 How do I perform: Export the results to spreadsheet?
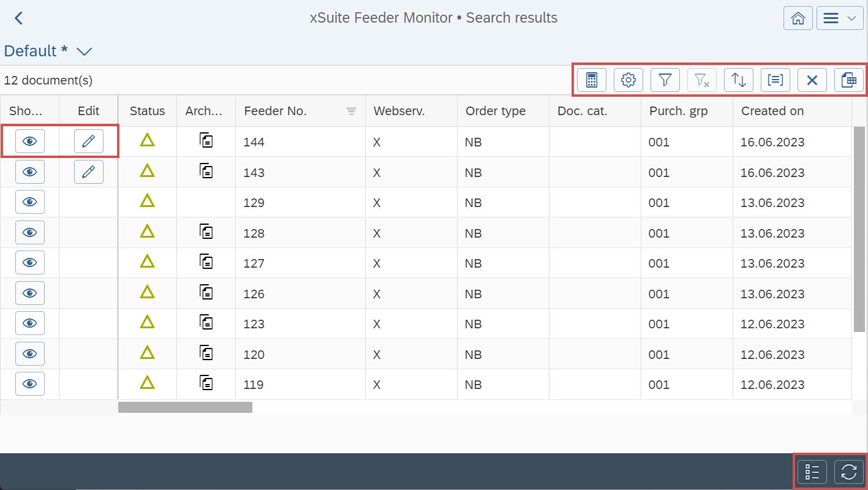[x=848, y=80]
